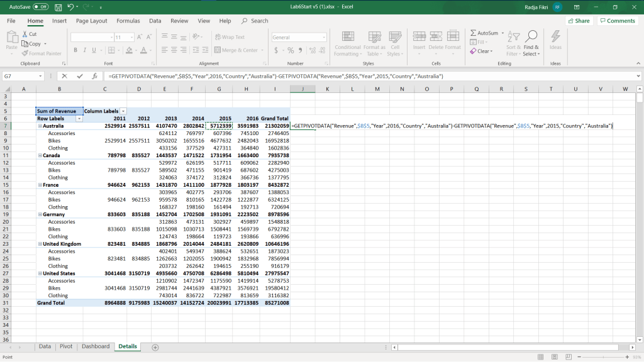This screenshot has width=644, height=362.
Task: Open the Comments pane button
Action: click(x=617, y=21)
